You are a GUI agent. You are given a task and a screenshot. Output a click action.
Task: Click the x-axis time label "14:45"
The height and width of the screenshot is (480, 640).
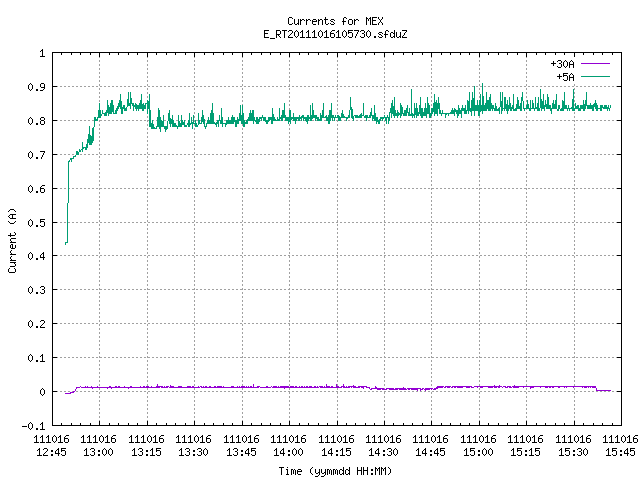pyautogui.click(x=430, y=452)
